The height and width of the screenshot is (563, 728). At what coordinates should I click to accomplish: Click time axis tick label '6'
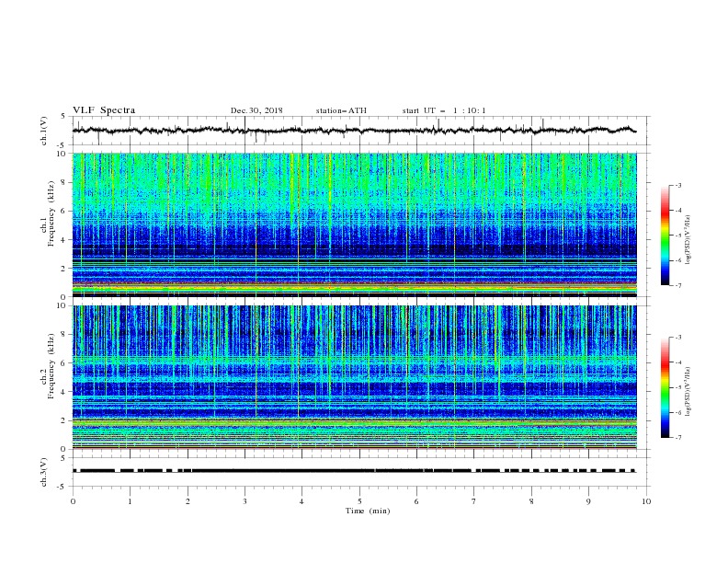416,501
